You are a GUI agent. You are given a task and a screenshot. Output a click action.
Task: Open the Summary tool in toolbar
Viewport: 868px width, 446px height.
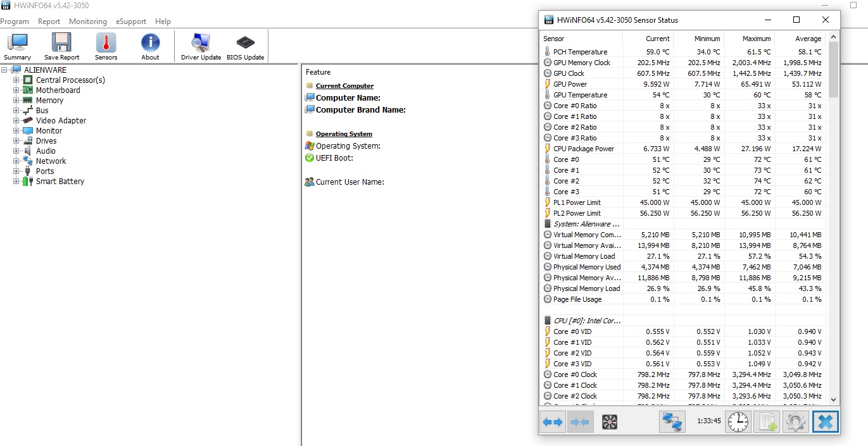click(17, 46)
